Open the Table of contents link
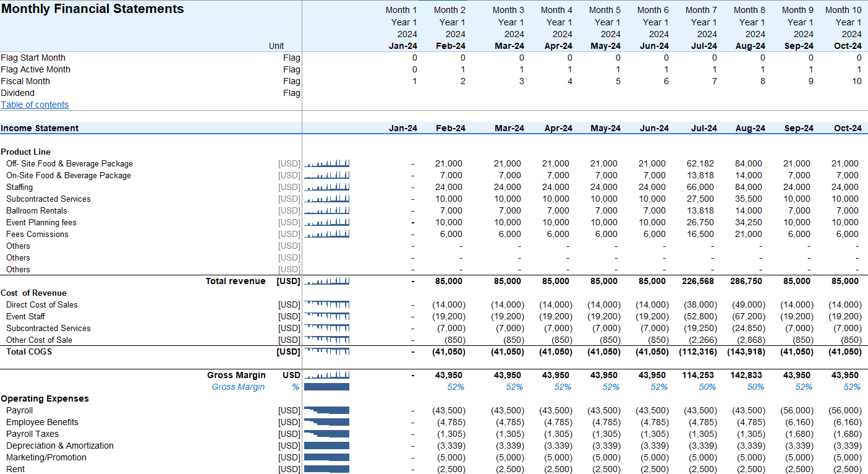The image size is (868, 474). click(35, 105)
